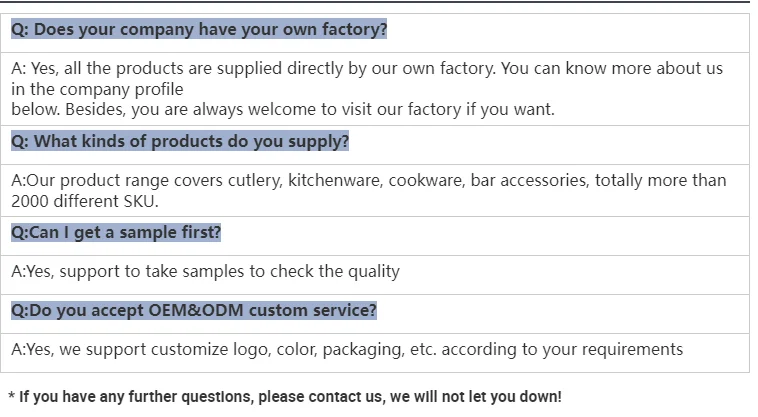Click the "Can I get a sample first?" question
The width and height of the screenshot is (758, 417).
116,233
